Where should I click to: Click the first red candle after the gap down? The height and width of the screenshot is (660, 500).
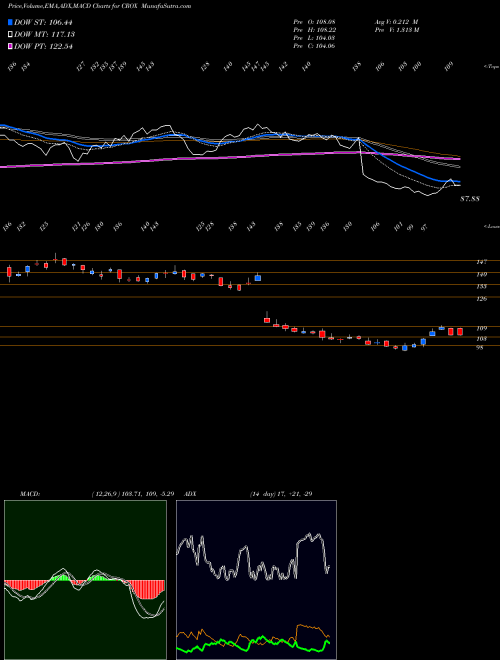[x=267, y=320]
